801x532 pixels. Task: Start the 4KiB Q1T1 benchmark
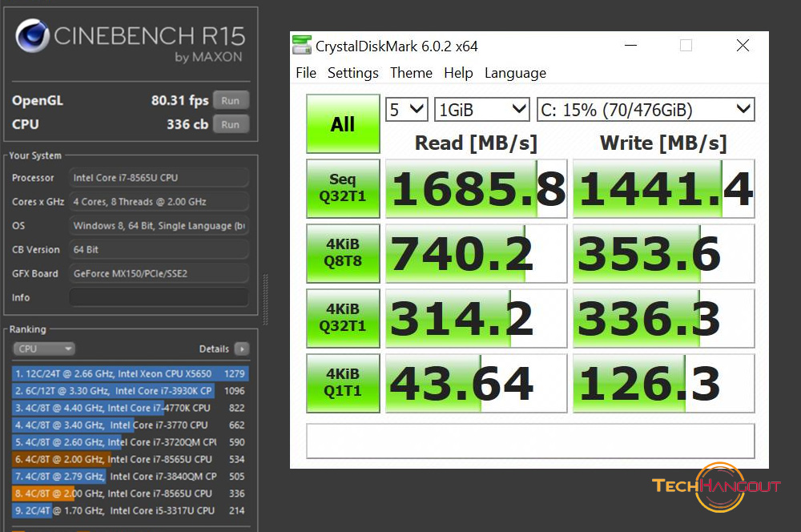(x=343, y=383)
